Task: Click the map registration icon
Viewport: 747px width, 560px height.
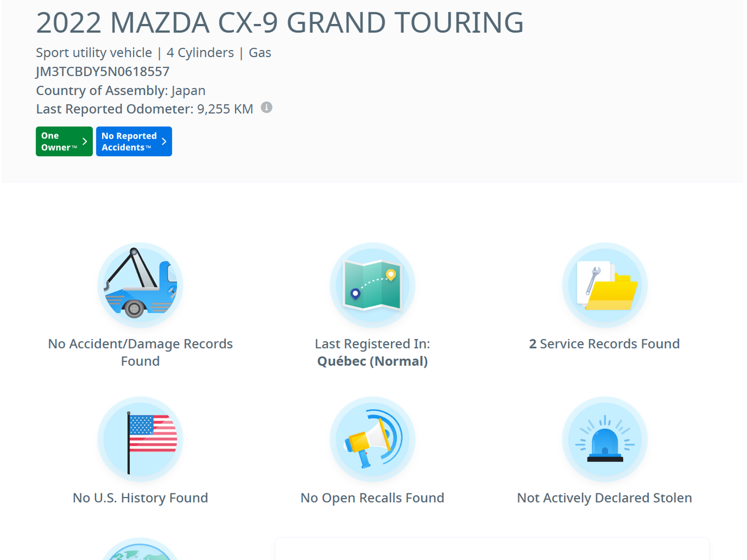Action: coord(372,285)
